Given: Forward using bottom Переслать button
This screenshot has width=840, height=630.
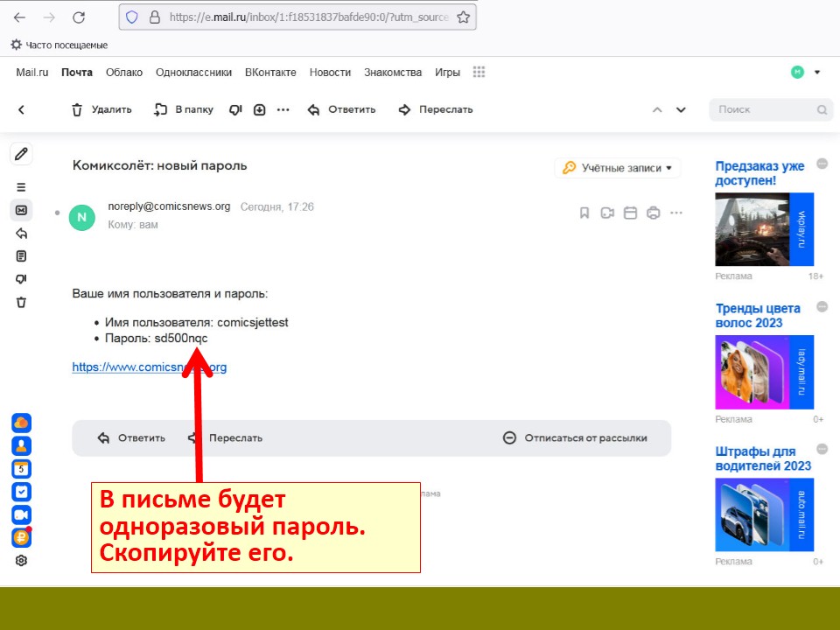Looking at the screenshot, I should tap(226, 438).
